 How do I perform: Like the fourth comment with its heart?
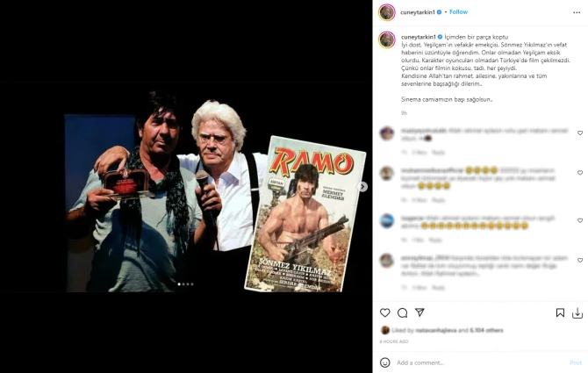point(580,260)
